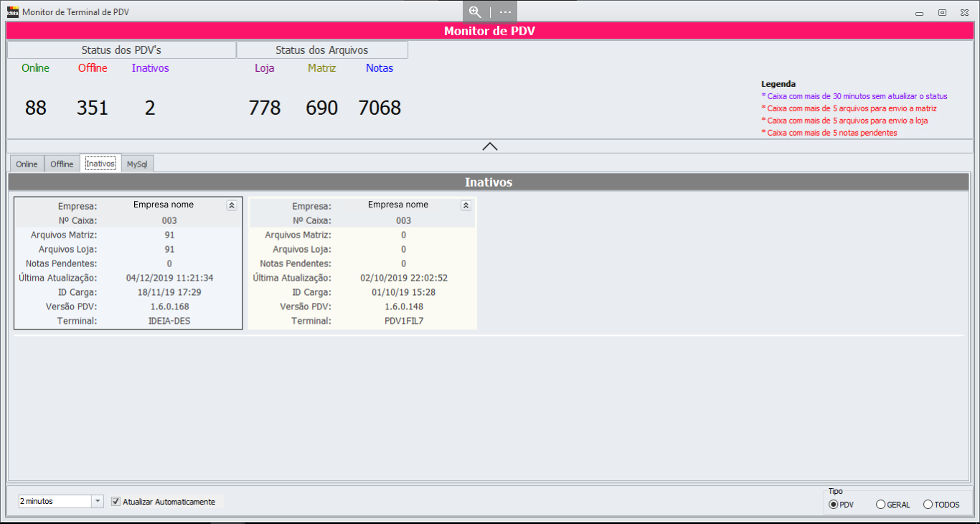Image resolution: width=980 pixels, height=524 pixels.
Task: Minimize the Monitor de Terminal window
Action: pyautogui.click(x=919, y=13)
